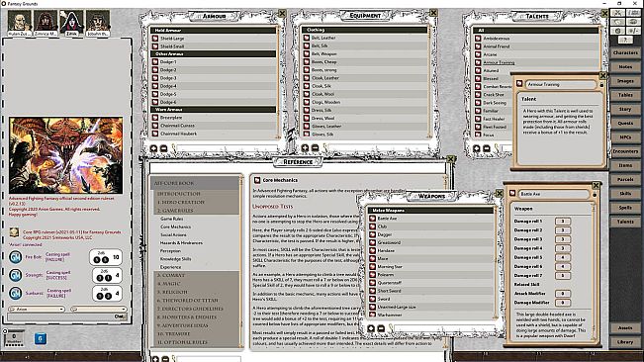The width and height of the screenshot is (644, 362).
Task: Expand 3. Combat chapter in Reference
Action: click(171, 275)
